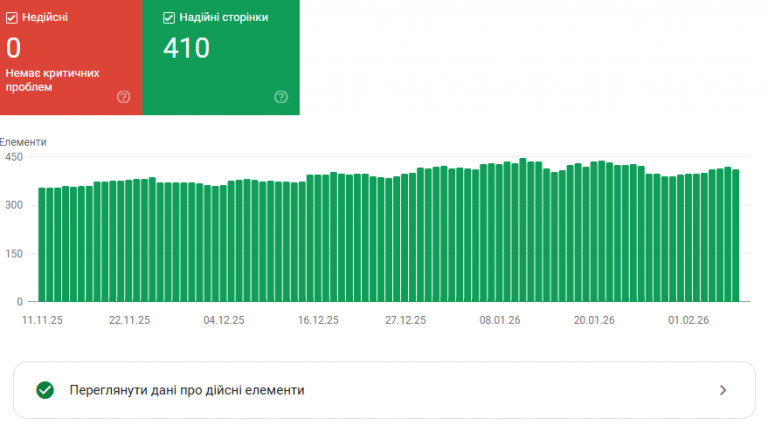Click the 0 value in red card
Screen dimensions: 768x432
(x=14, y=48)
